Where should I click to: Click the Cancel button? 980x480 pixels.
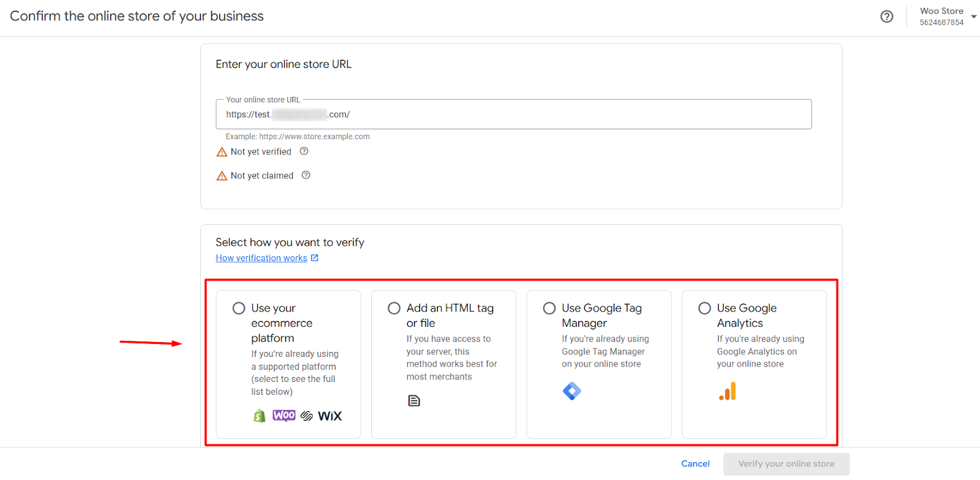695,464
